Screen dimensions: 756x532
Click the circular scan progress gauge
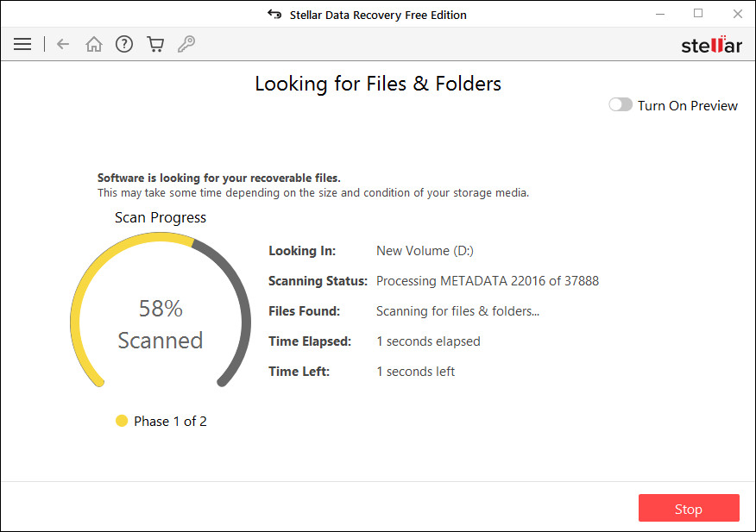[161, 310]
